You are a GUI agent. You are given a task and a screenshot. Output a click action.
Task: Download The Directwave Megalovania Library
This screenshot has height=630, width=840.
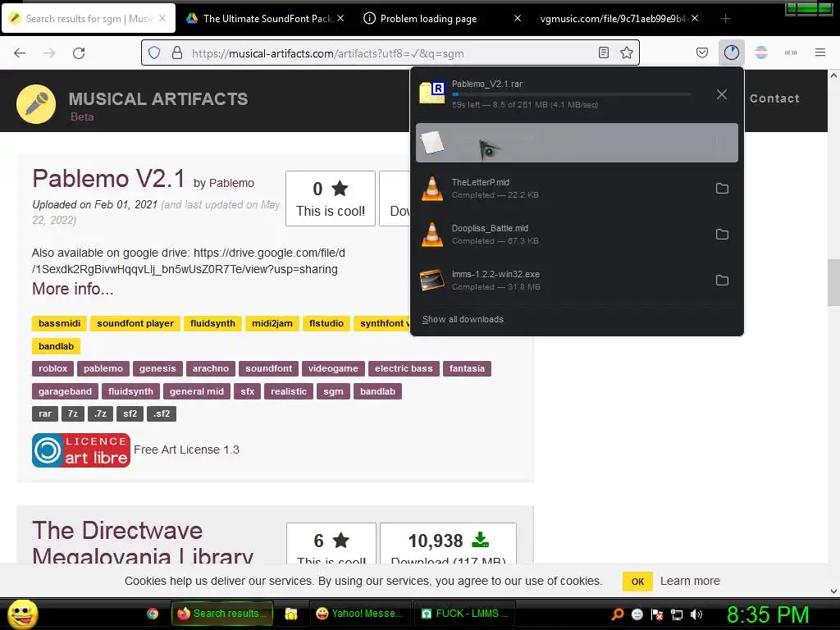pyautogui.click(x=449, y=544)
